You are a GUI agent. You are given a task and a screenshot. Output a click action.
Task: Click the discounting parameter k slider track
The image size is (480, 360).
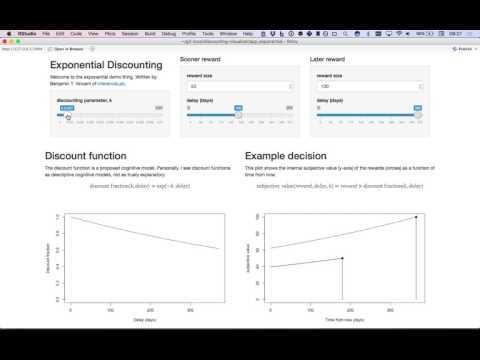click(x=110, y=115)
